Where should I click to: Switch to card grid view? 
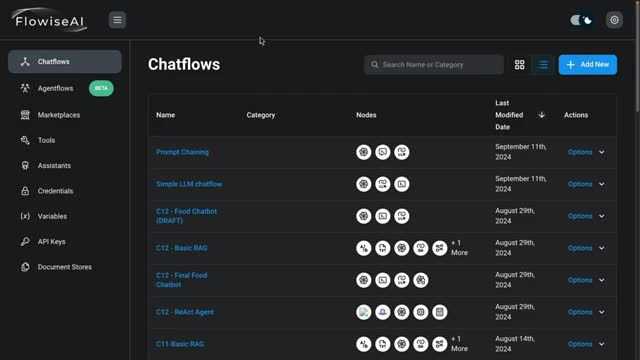519,64
